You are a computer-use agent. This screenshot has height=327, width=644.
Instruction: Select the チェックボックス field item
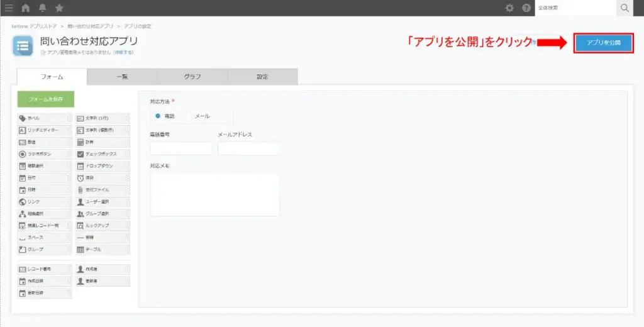(103, 154)
